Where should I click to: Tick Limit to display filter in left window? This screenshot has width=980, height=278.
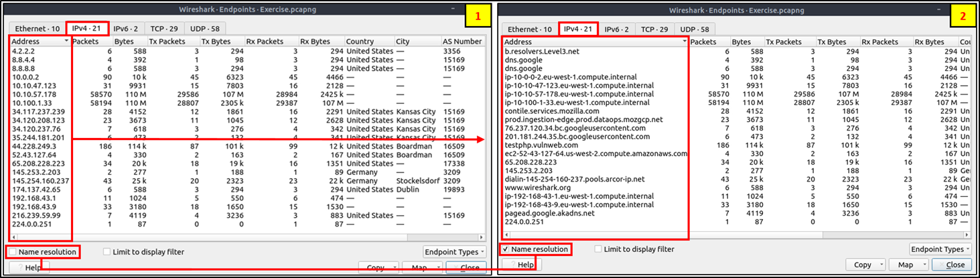point(107,252)
